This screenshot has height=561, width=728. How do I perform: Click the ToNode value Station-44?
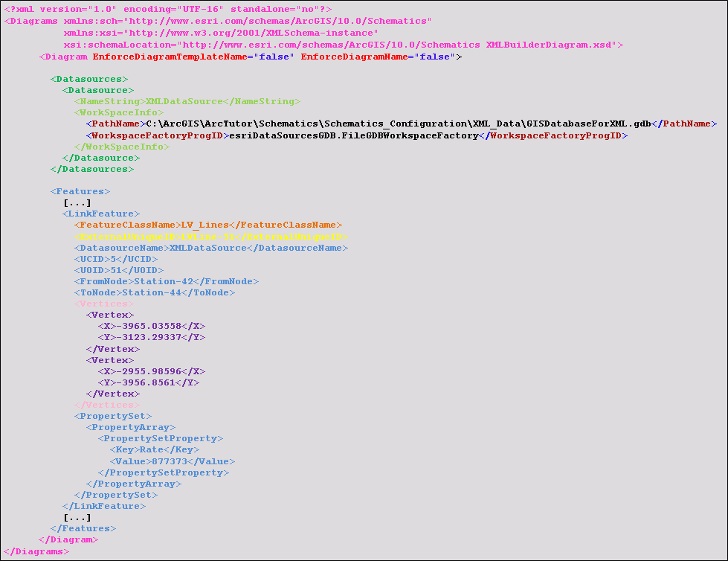(x=156, y=292)
